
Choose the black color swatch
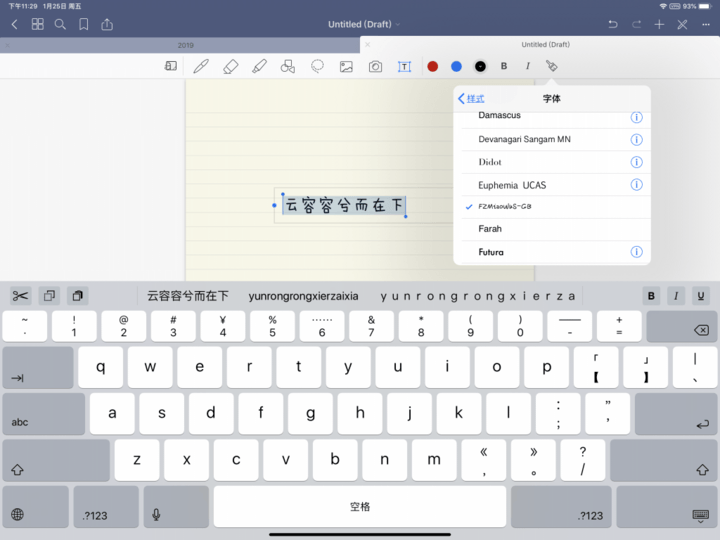pos(480,67)
